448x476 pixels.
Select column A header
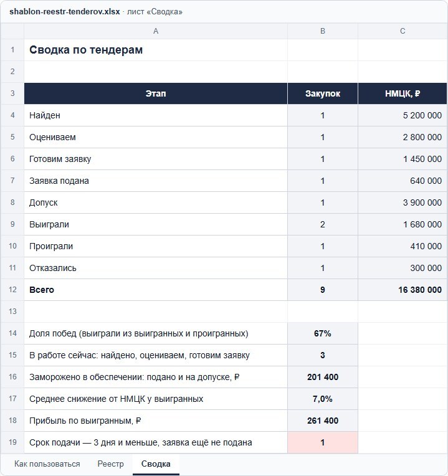tap(156, 31)
